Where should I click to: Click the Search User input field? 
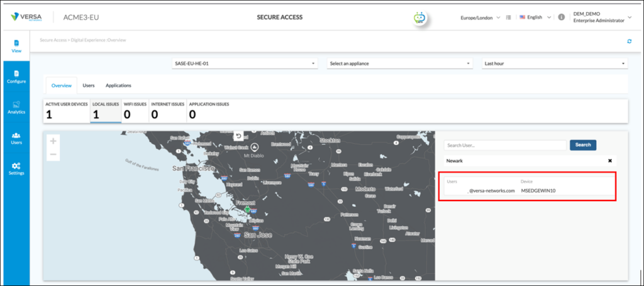coord(505,145)
